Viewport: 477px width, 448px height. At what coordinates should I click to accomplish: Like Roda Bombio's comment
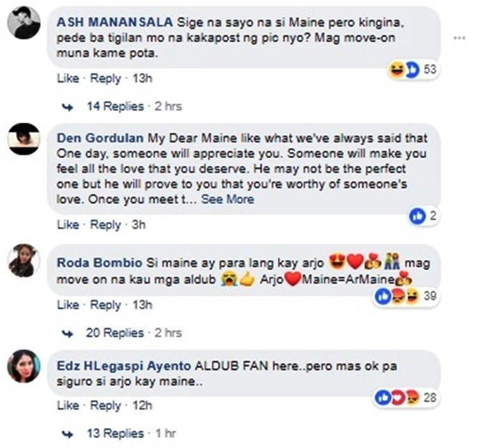(x=67, y=305)
